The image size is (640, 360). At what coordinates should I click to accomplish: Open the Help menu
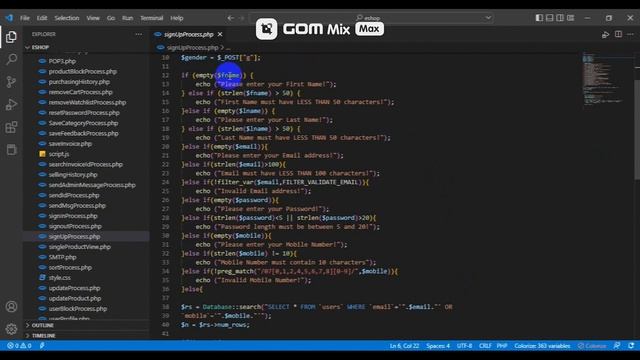pyautogui.click(x=177, y=18)
